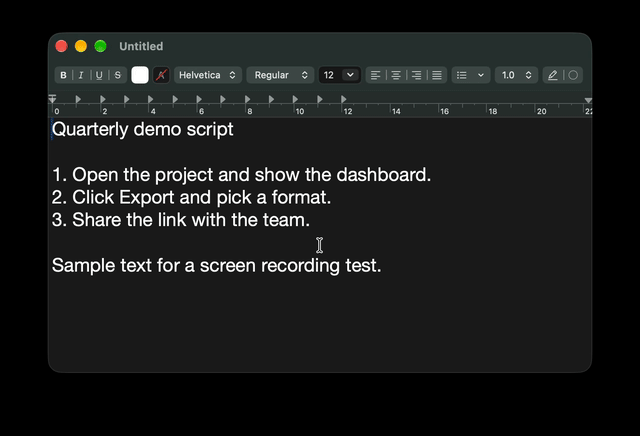Close the Untitled window with the red button

click(x=62, y=46)
